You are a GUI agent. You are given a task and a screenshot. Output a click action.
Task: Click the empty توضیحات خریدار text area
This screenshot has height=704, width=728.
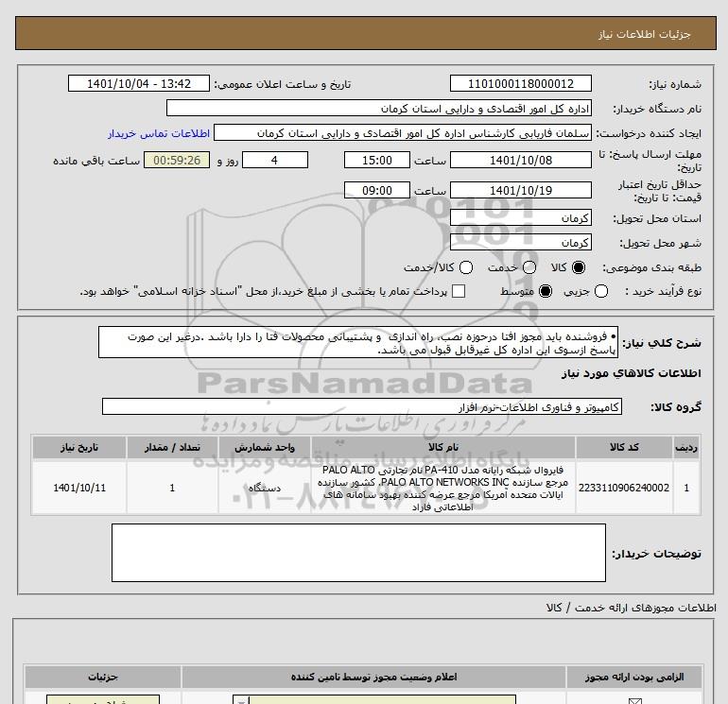358,553
